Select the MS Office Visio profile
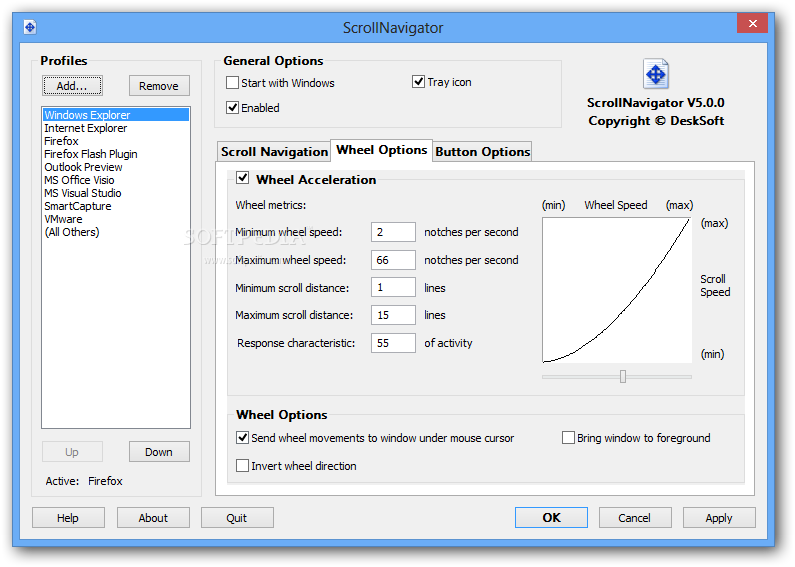This screenshot has height=567, width=795. point(116,180)
